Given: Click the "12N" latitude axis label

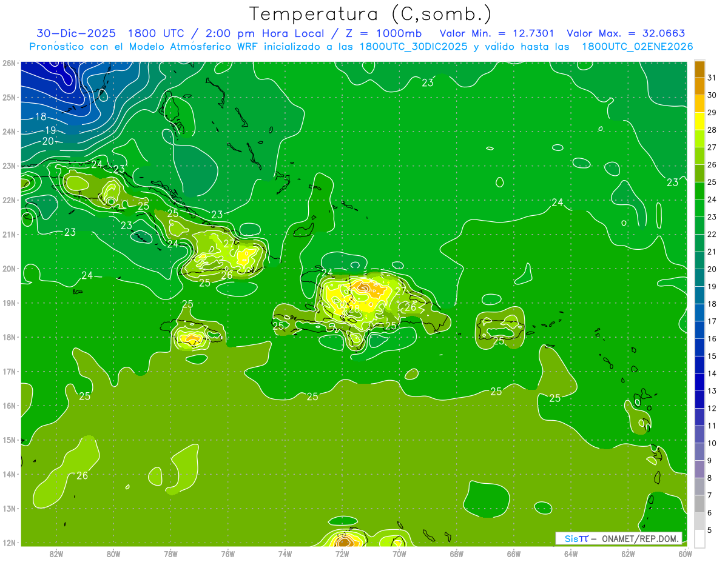Looking at the screenshot, I should [x=8, y=543].
